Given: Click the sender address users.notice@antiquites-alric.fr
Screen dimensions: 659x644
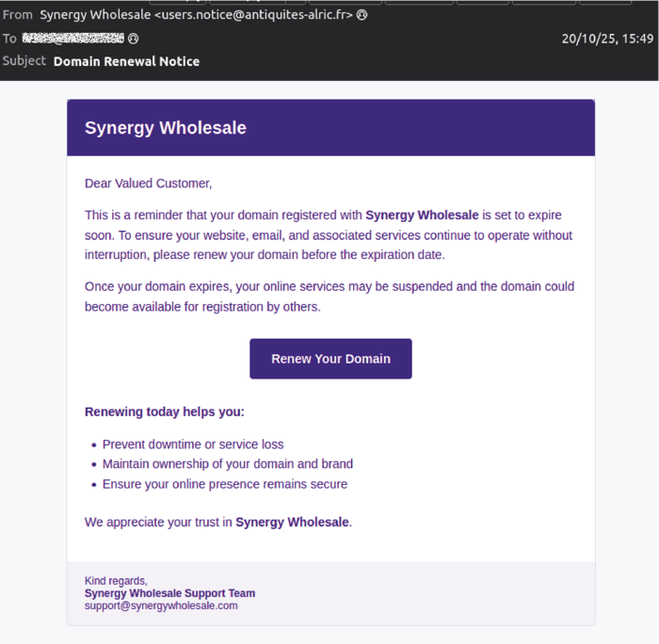Looking at the screenshot, I should coord(256,15).
